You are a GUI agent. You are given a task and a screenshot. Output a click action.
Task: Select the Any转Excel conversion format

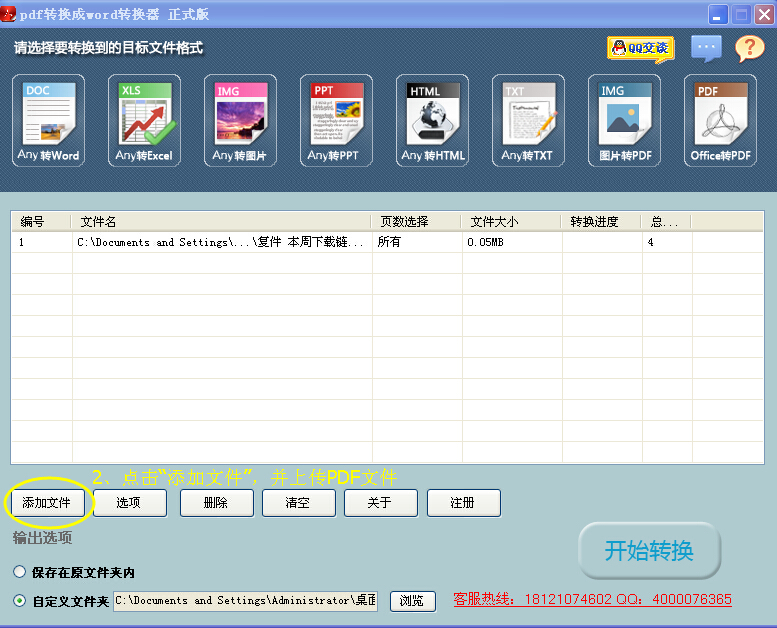(144, 120)
